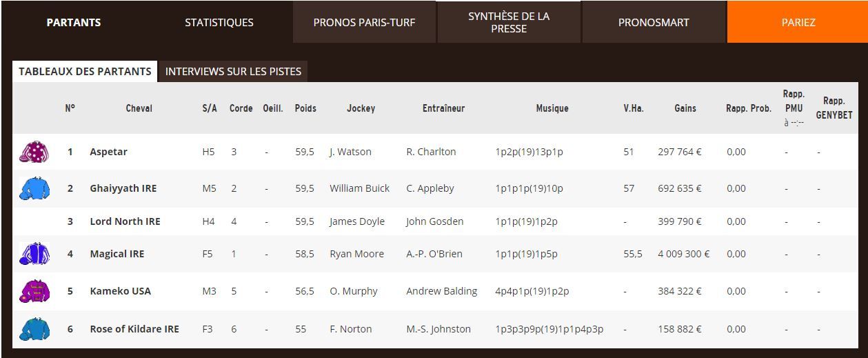Select Tableaux des partants tab
868x358 pixels.
[x=85, y=71]
